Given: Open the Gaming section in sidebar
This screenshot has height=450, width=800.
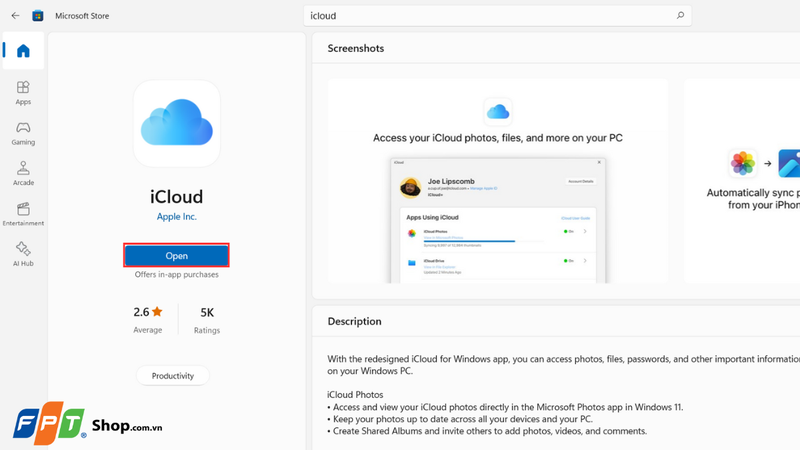Looking at the screenshot, I should tap(23, 134).
